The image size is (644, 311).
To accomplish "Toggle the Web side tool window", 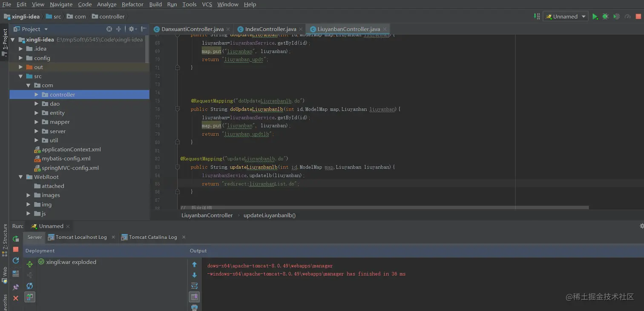I will click(5, 275).
